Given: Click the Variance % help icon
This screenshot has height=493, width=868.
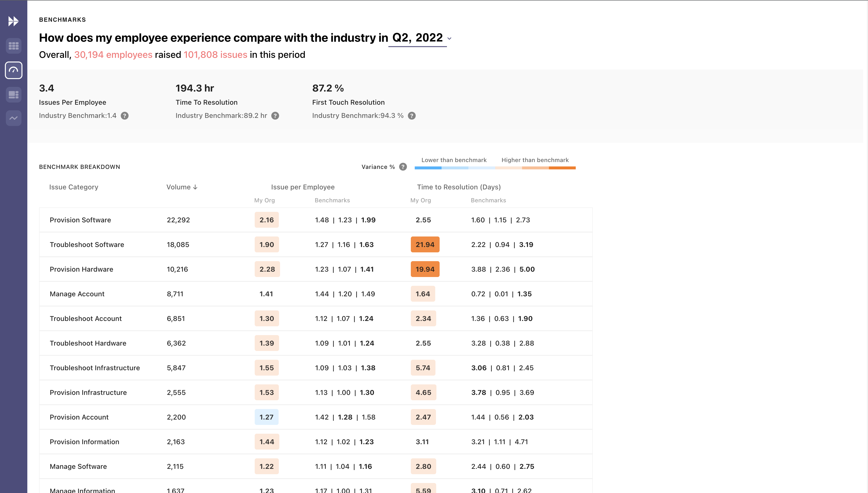Looking at the screenshot, I should click(403, 167).
